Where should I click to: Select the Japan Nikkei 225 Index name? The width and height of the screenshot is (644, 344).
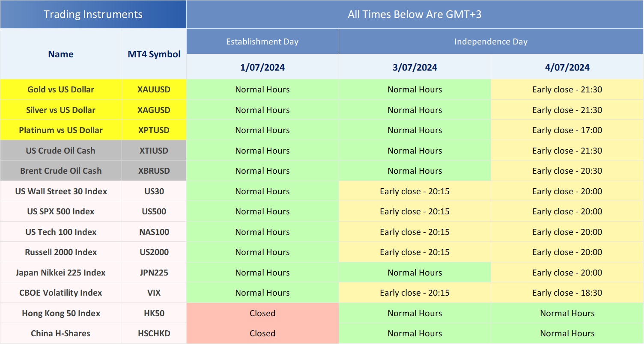point(61,273)
